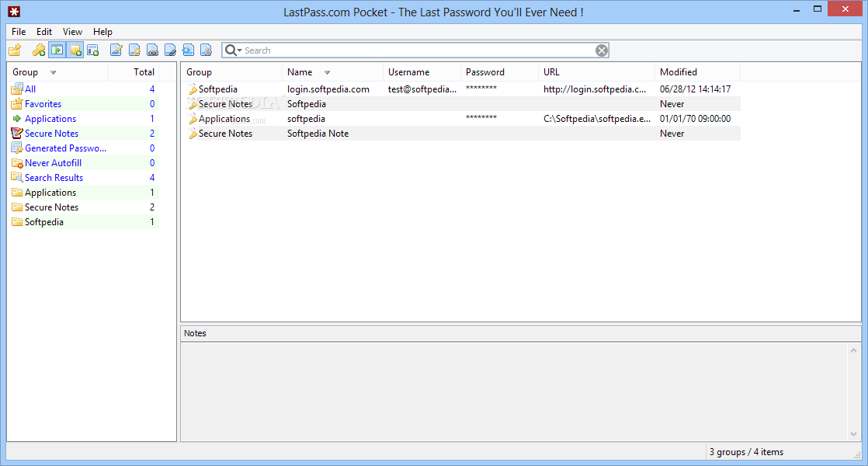Click the page with gear icon
Viewport: 868px width, 466px height.
206,50
